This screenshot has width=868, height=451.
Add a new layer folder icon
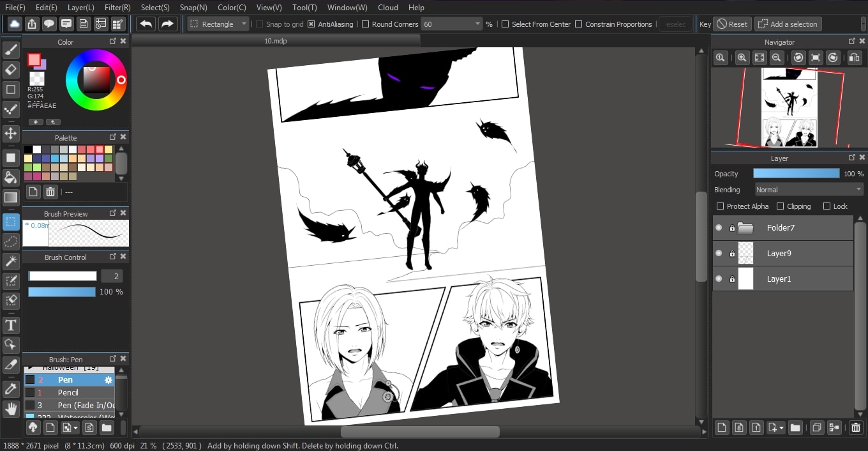(x=795, y=427)
